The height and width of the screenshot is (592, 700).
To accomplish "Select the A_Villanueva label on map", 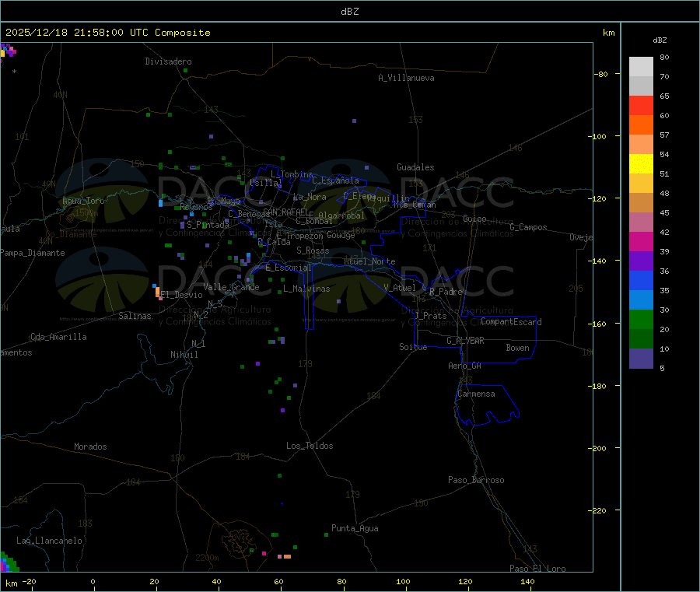I will (x=406, y=78).
